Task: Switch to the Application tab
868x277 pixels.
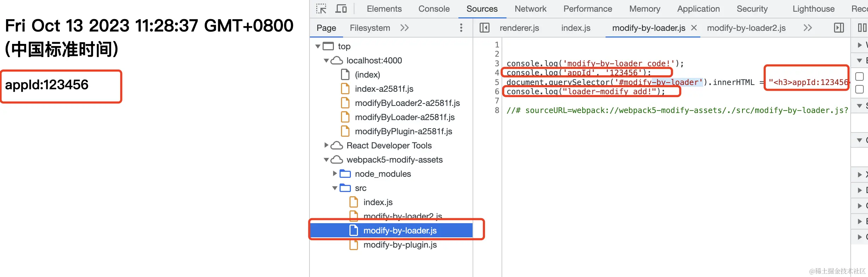Action: (x=699, y=9)
